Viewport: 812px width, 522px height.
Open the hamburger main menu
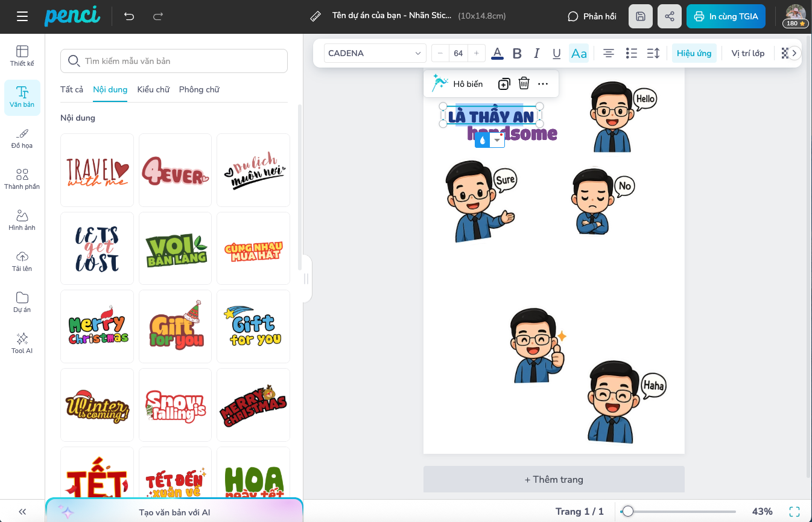click(22, 16)
